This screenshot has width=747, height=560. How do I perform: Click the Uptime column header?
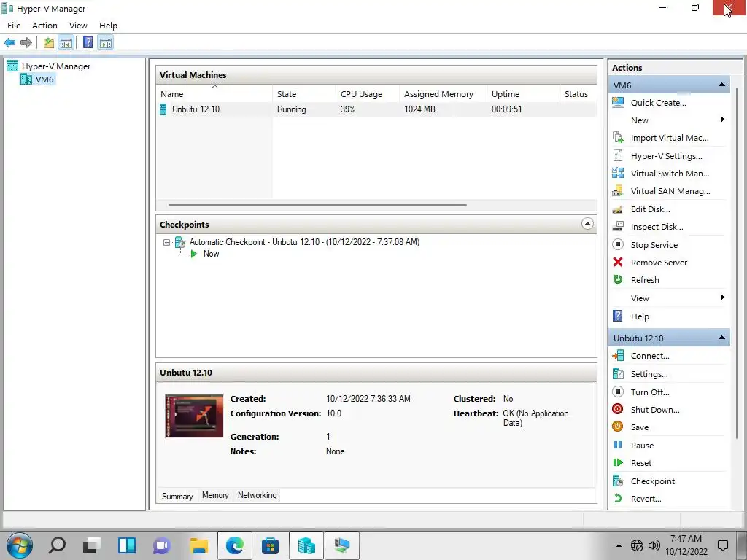click(x=523, y=94)
